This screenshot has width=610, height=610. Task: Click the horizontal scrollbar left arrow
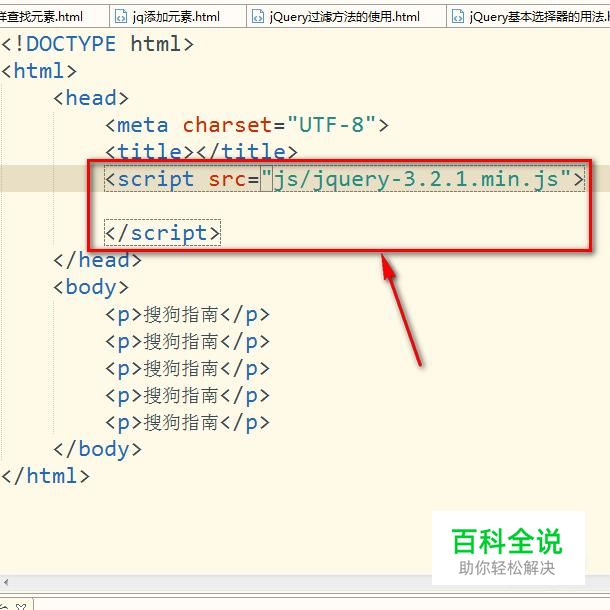[5, 582]
